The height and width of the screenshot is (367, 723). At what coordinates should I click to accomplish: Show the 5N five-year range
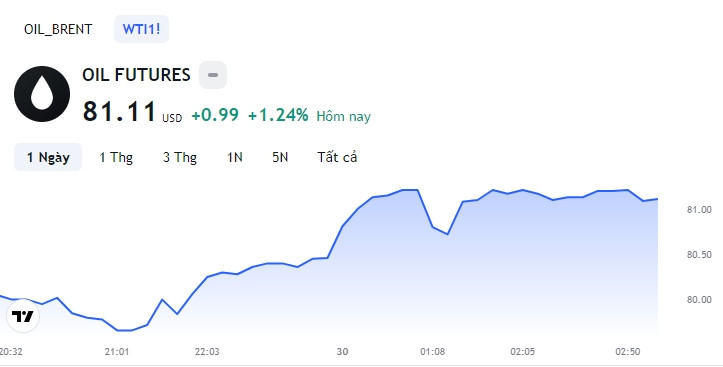tap(280, 157)
